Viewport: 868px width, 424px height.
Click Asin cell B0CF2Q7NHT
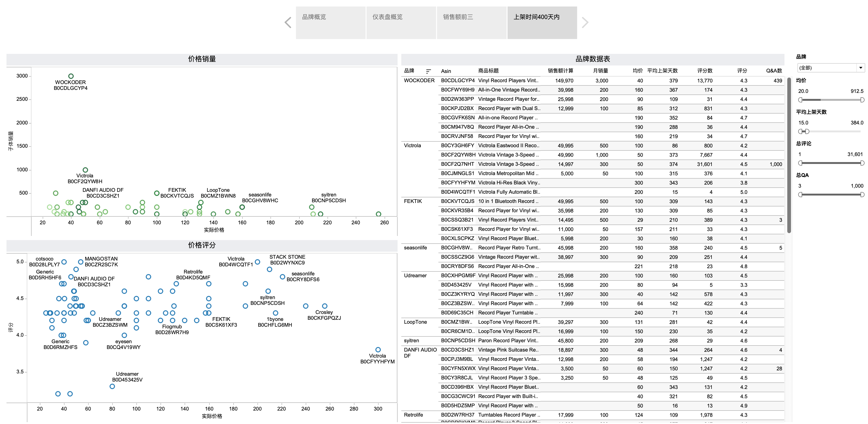click(458, 164)
